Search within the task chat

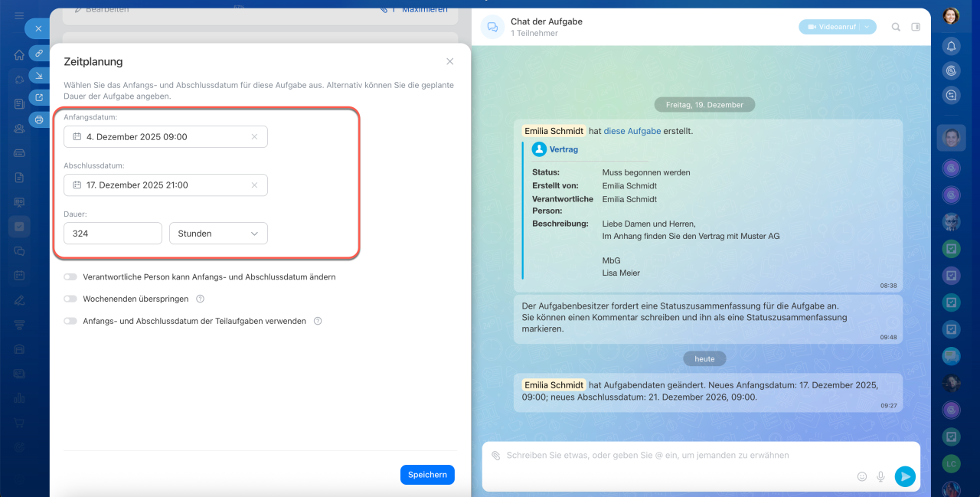pyautogui.click(x=896, y=27)
